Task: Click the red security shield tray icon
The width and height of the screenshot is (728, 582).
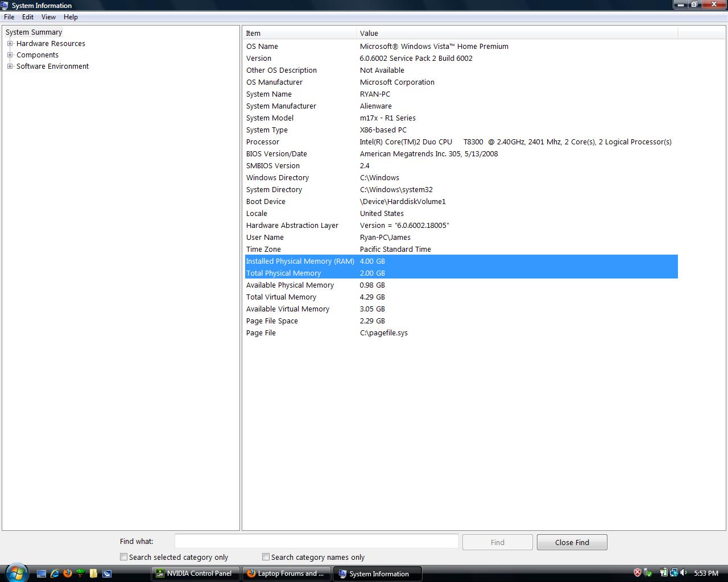Action: click(638, 573)
